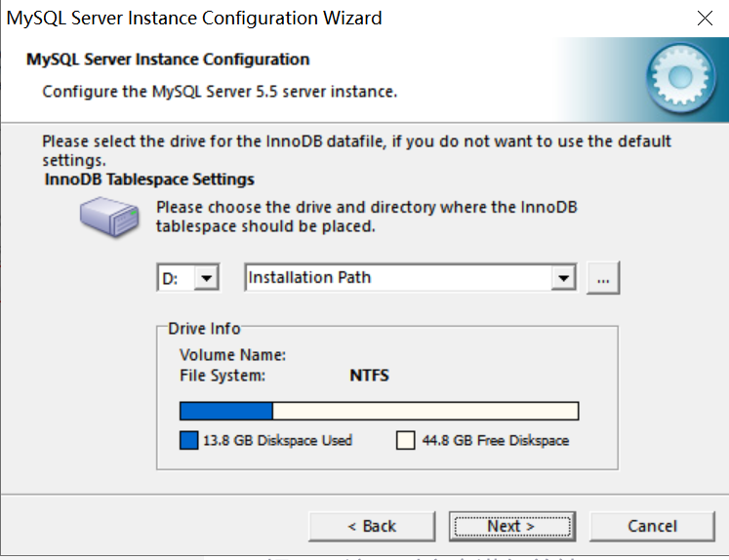Click the hard drive icon beside InnoDB settings
The image size is (729, 560).
(x=109, y=217)
